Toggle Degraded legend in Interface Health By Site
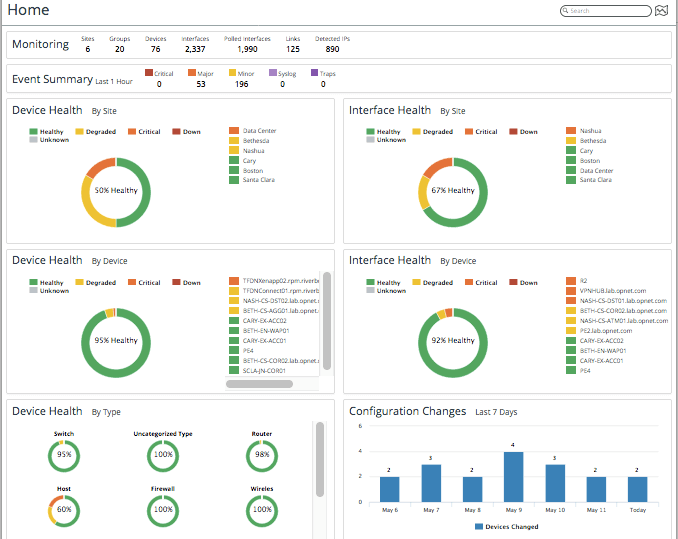 [x=432, y=132]
